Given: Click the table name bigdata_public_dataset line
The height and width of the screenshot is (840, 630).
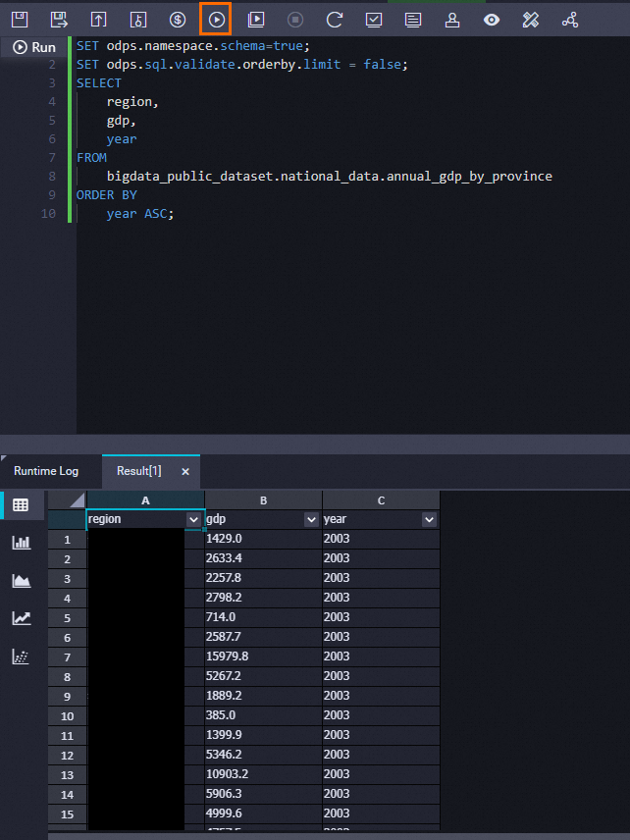Looking at the screenshot, I should (330, 177).
